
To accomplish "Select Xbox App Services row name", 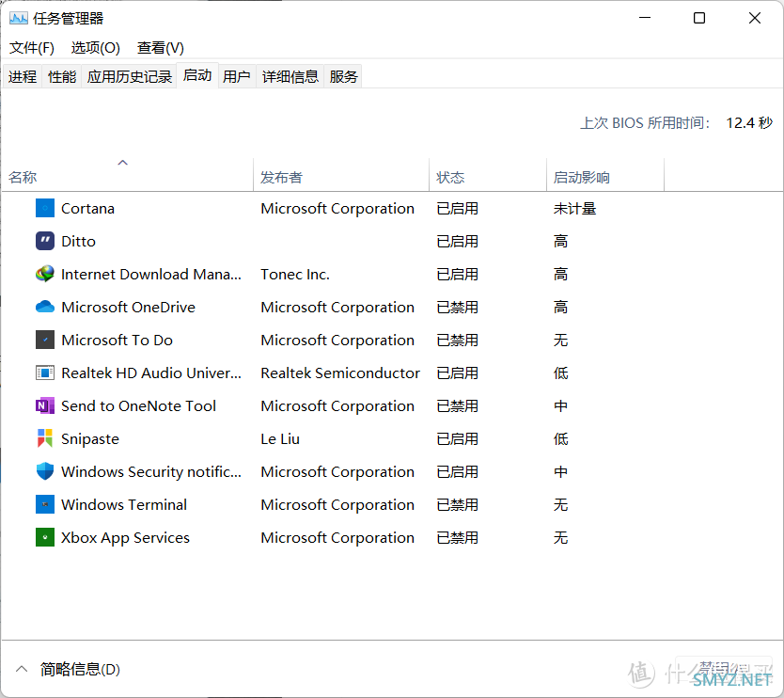I will point(125,537).
